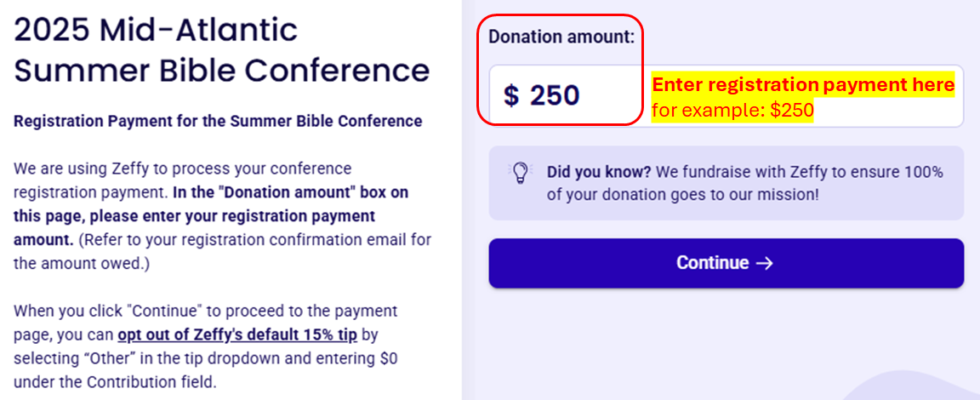Select the Registration Payment subheading text
This screenshot has width=980, height=400.
[x=218, y=121]
